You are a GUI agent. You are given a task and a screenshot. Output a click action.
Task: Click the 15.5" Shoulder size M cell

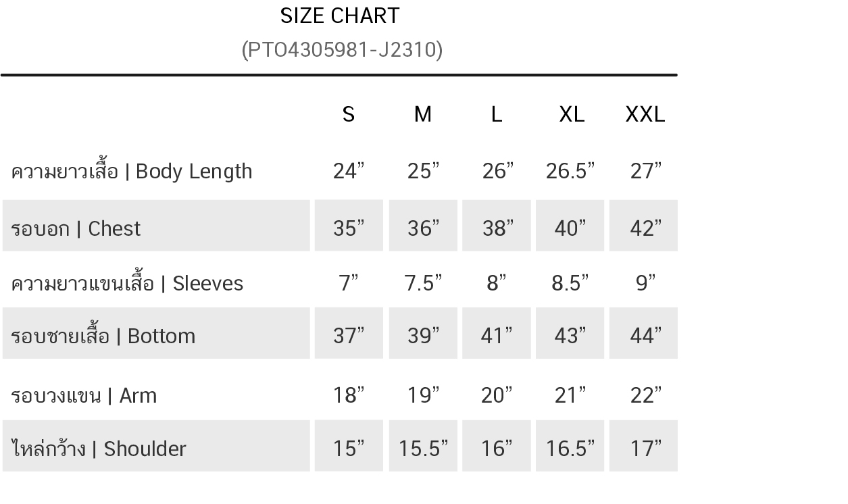point(423,449)
